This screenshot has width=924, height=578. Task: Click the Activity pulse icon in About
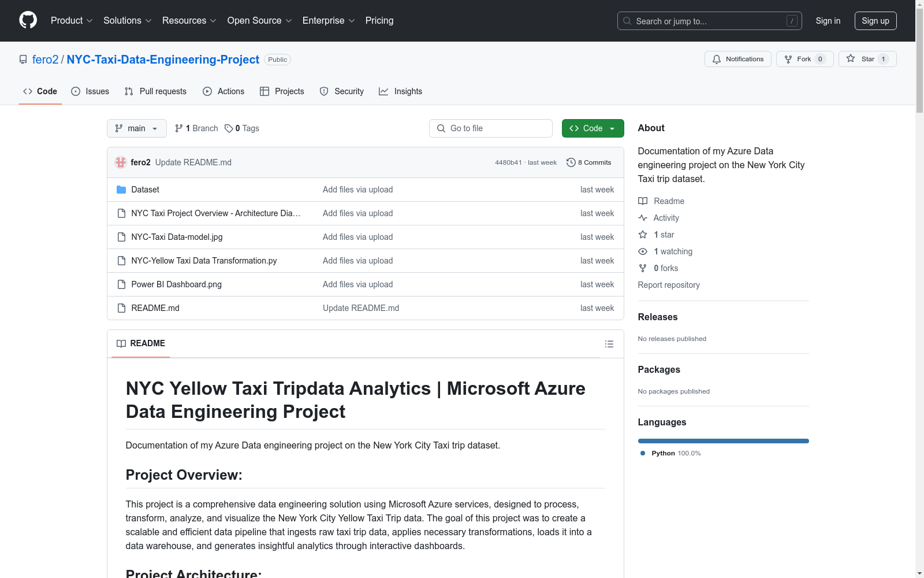[x=643, y=218]
